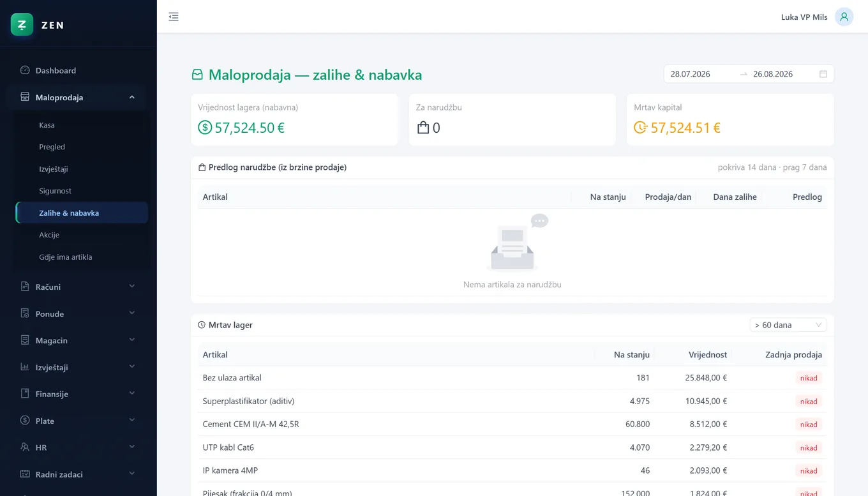
Task: Click the 25.848,00 € value cell
Action: pyautogui.click(x=706, y=378)
